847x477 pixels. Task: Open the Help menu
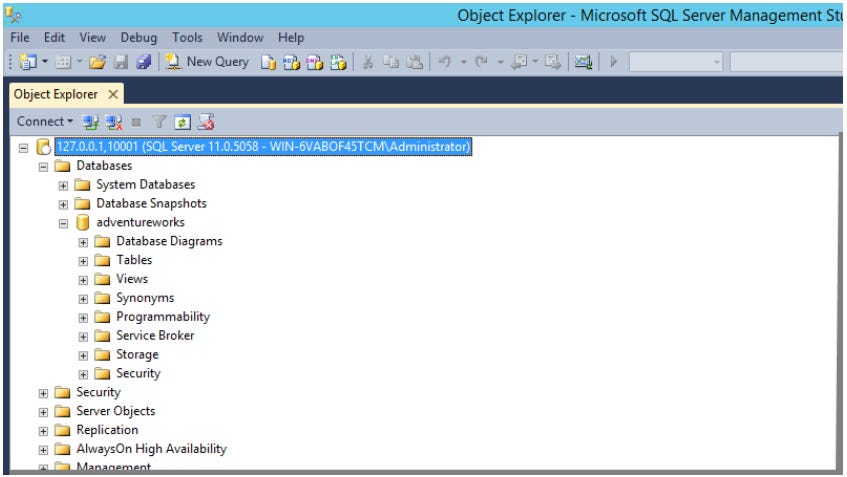291,38
